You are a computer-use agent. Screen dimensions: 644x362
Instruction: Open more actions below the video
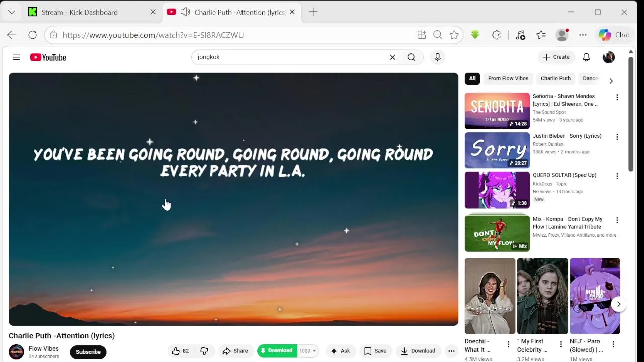pos(451,351)
